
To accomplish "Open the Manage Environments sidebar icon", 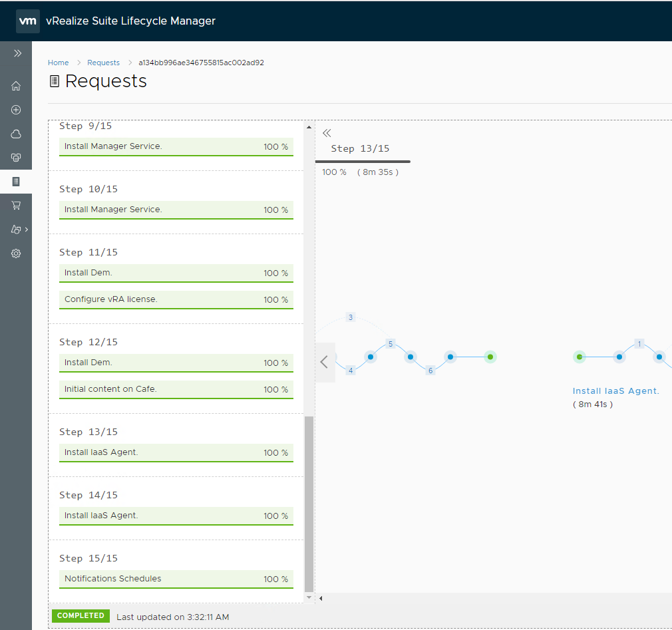I will pyautogui.click(x=16, y=158).
